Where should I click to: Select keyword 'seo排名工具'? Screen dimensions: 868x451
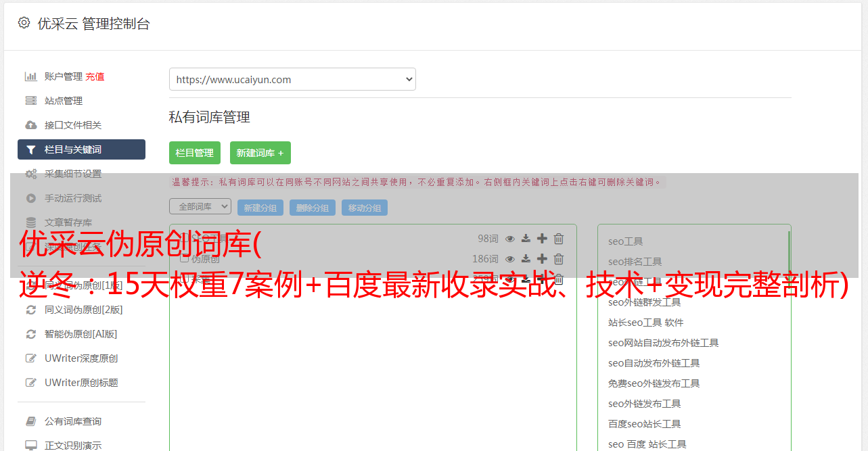click(635, 262)
